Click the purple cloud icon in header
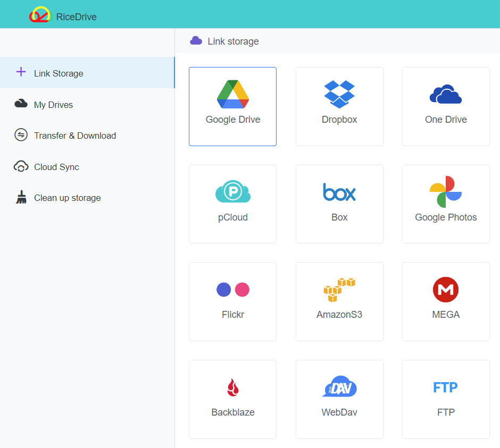This screenshot has width=500, height=448. click(196, 40)
